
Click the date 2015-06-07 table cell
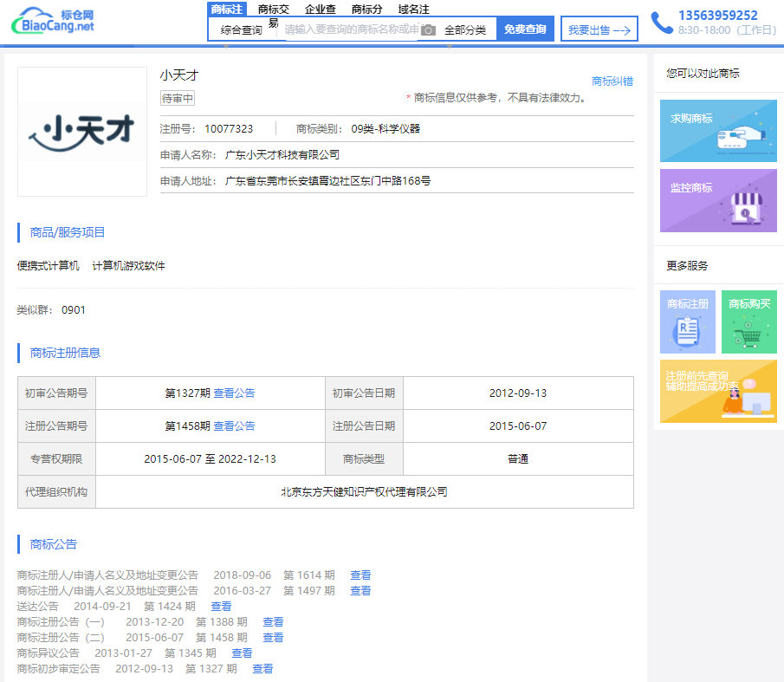[x=518, y=426]
